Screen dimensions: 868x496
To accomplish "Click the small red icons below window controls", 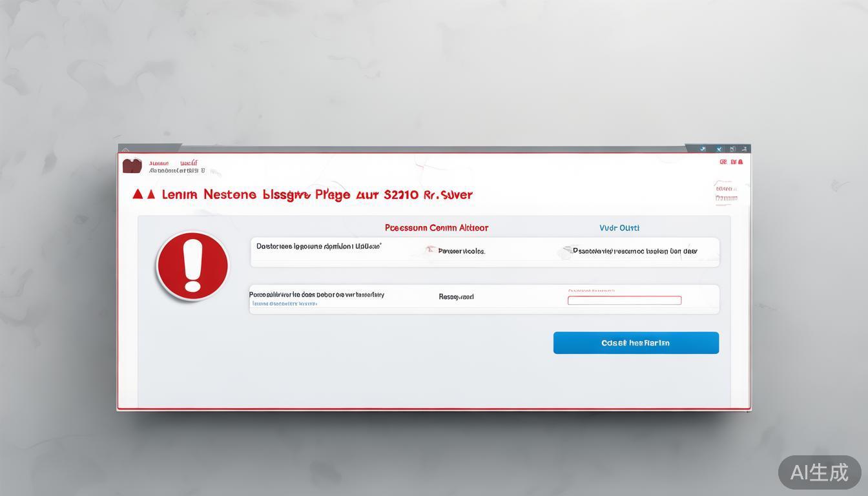I will (731, 162).
